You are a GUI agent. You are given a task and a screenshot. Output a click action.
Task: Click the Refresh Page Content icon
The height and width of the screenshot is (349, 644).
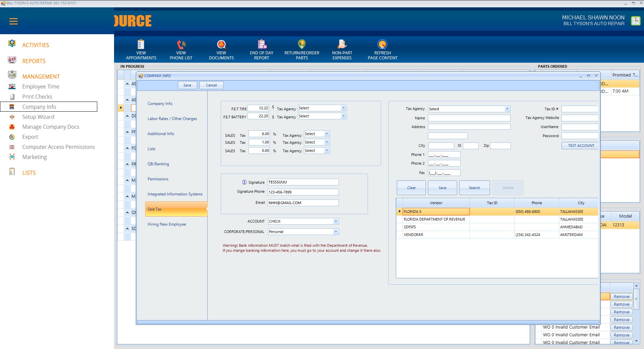click(x=382, y=45)
